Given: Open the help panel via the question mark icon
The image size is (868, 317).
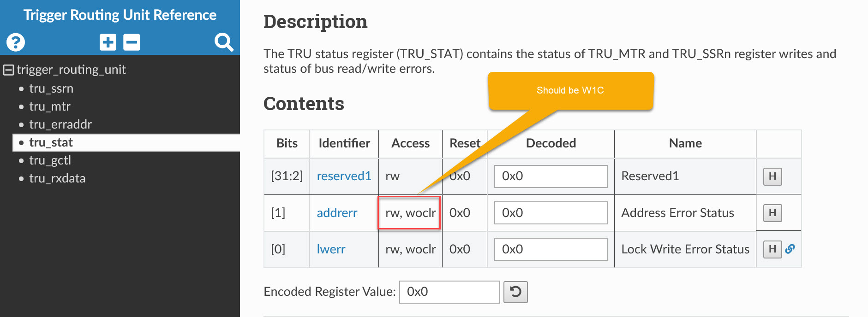Looking at the screenshot, I should coord(15,42).
